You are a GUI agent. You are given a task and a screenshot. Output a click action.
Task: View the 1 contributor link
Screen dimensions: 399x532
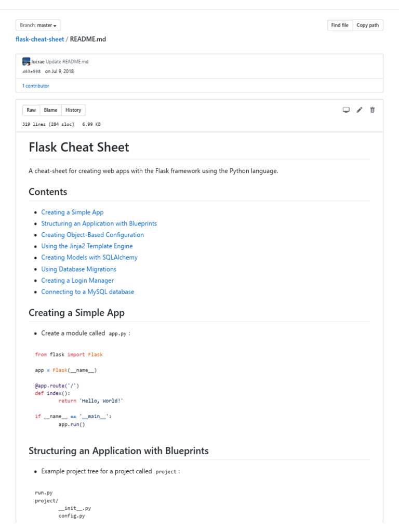(x=35, y=86)
